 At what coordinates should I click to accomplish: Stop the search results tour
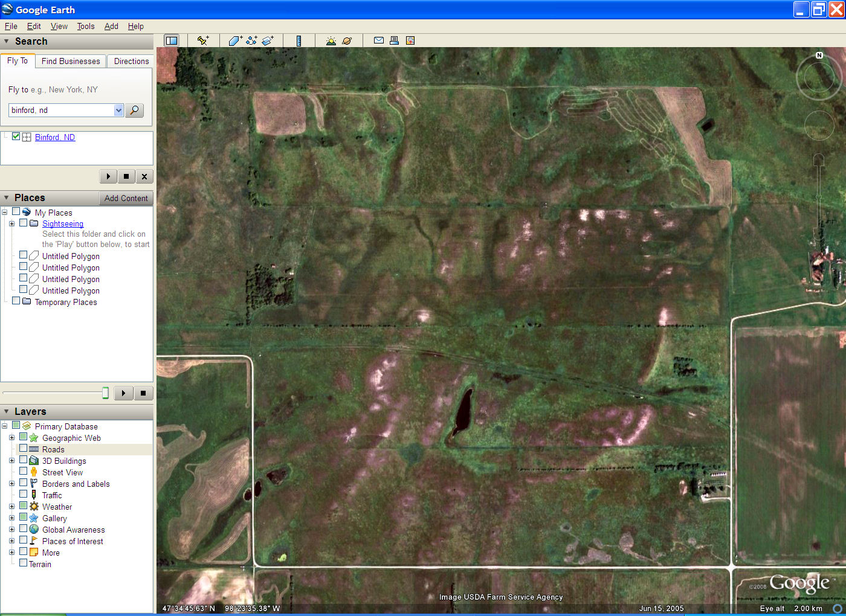(126, 176)
